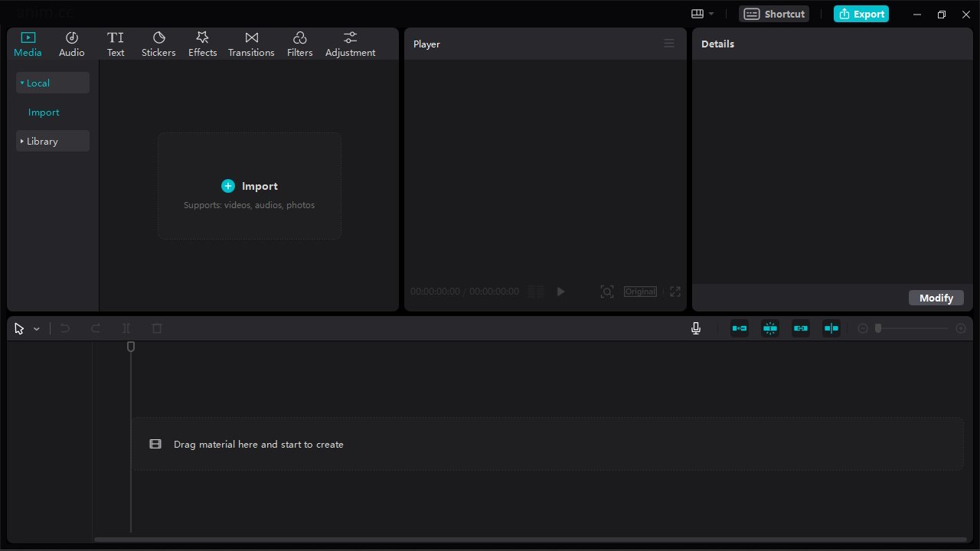Open the Transitions tab
Image resolution: width=980 pixels, height=551 pixels.
251,44
